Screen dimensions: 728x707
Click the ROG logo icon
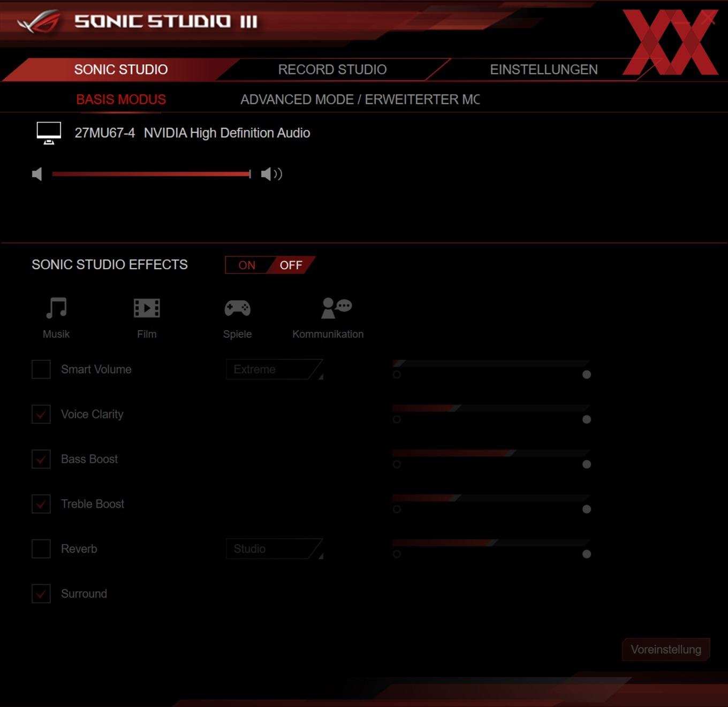click(x=39, y=22)
